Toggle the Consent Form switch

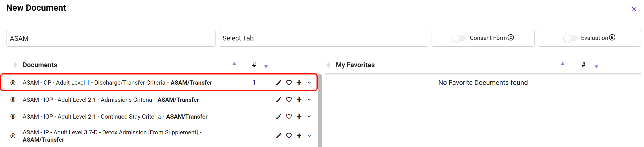(459, 38)
